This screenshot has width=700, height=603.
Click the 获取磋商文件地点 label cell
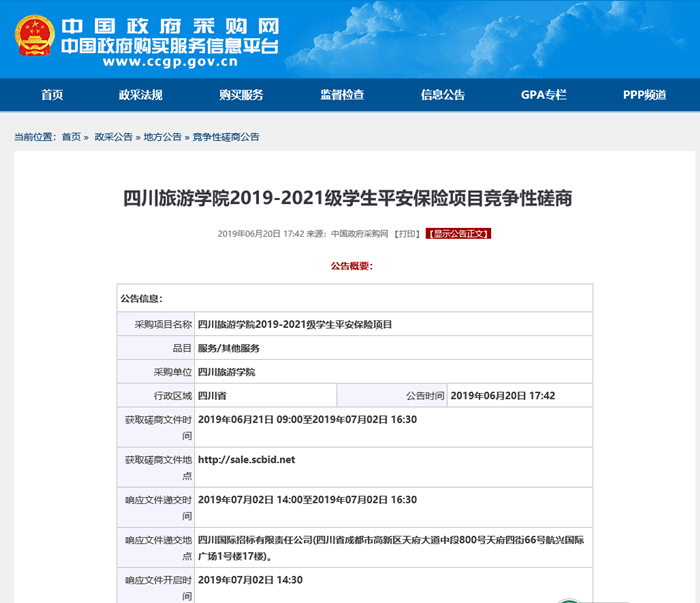(156, 467)
